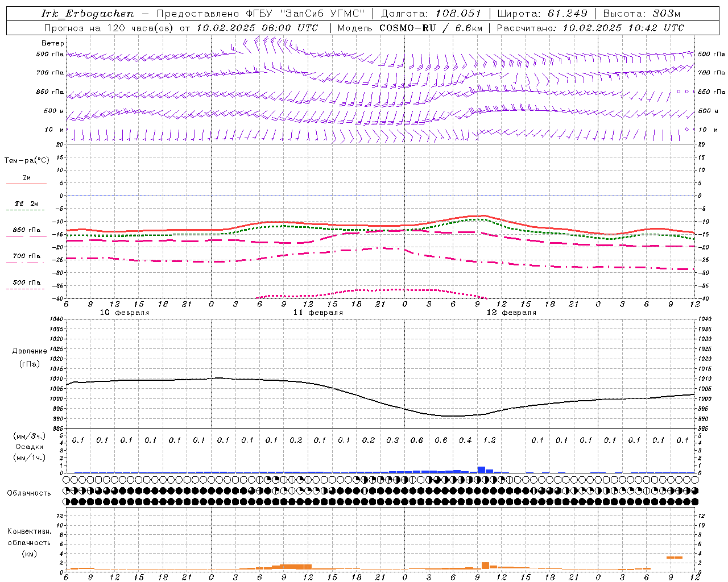Click the (гПа) unit label under Давление
Image resolution: width=728 pixels, height=582 pixels.
pos(30,364)
